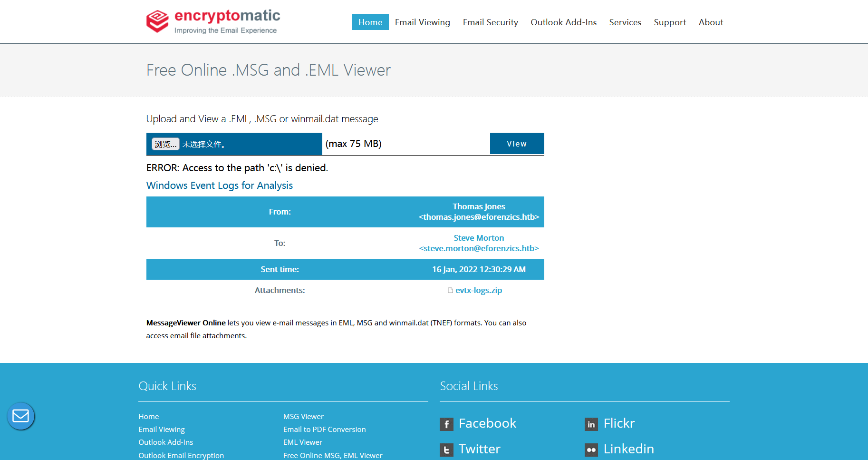Open the Support menu
This screenshot has width=868, height=460.
tap(670, 22)
